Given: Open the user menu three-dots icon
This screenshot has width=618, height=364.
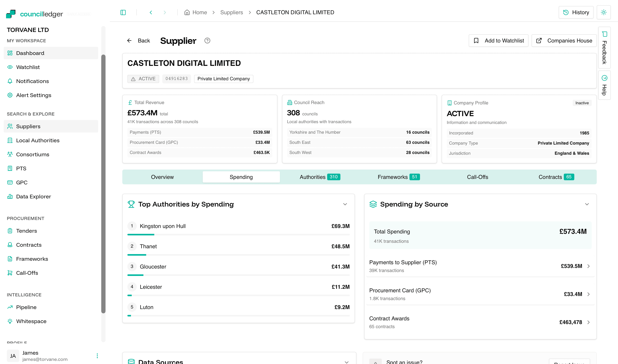Looking at the screenshot, I should click(97, 356).
